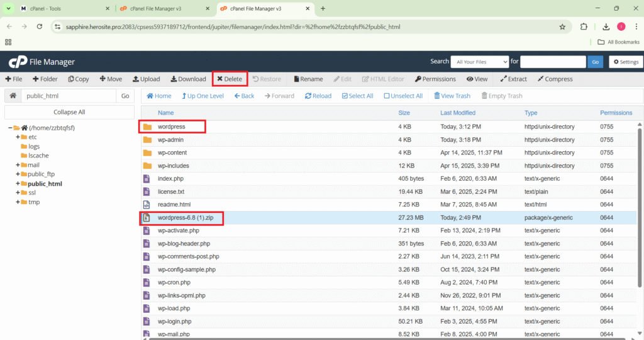Click the search text input field
Image resolution: width=644 pixels, height=340 pixels.
[x=553, y=62]
